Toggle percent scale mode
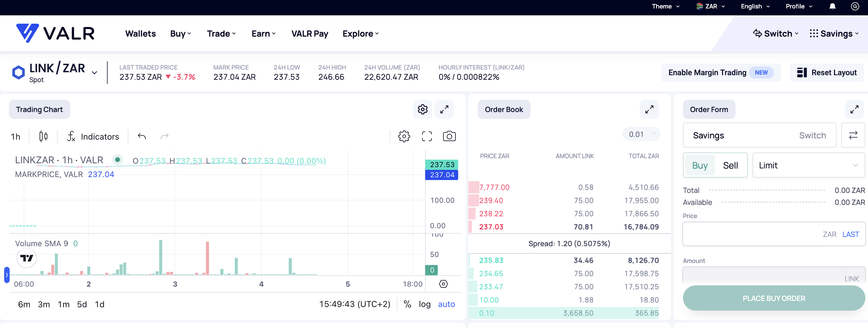The height and width of the screenshot is (328, 868). (407, 304)
